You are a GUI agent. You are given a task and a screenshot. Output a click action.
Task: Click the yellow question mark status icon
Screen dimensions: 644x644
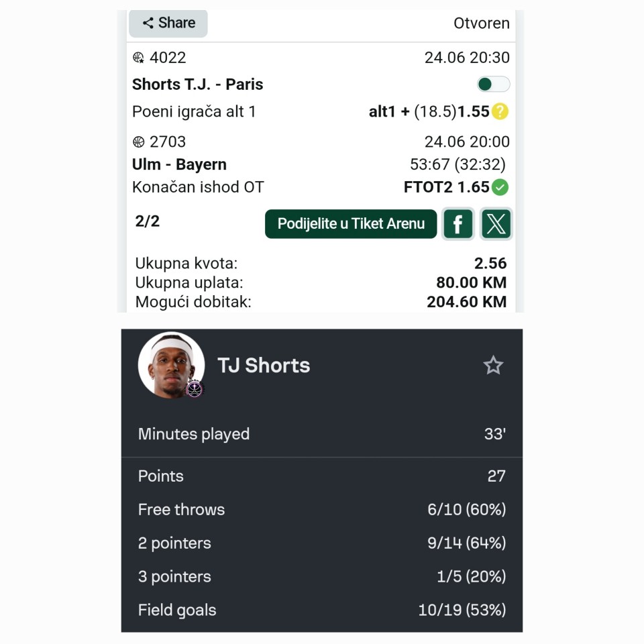coord(500,111)
